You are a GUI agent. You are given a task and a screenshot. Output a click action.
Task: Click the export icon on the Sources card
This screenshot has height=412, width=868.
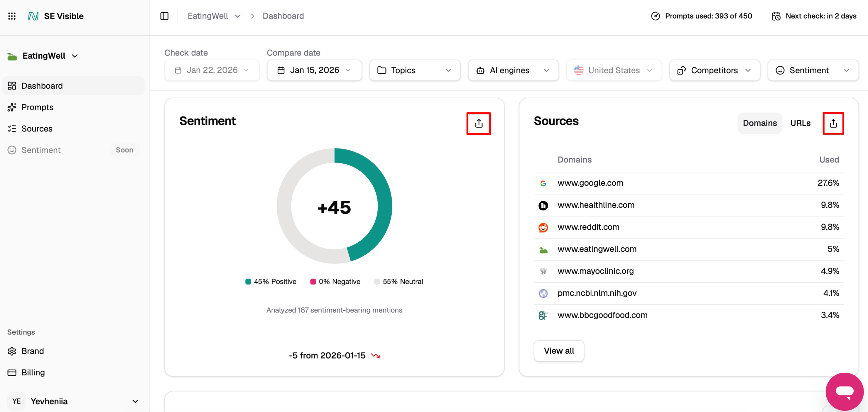click(833, 123)
